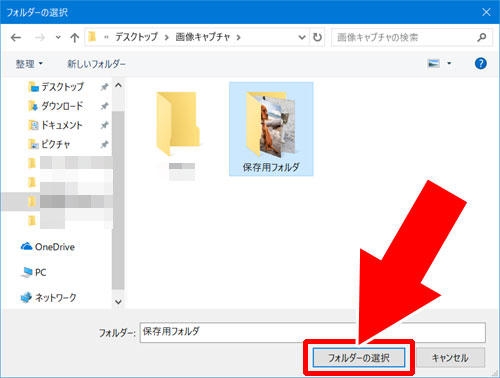Open view options dropdown arrow

(x=449, y=63)
